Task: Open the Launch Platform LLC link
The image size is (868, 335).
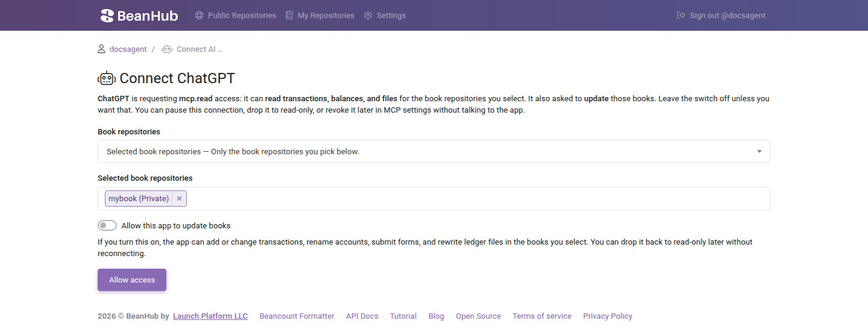Action: [x=210, y=316]
